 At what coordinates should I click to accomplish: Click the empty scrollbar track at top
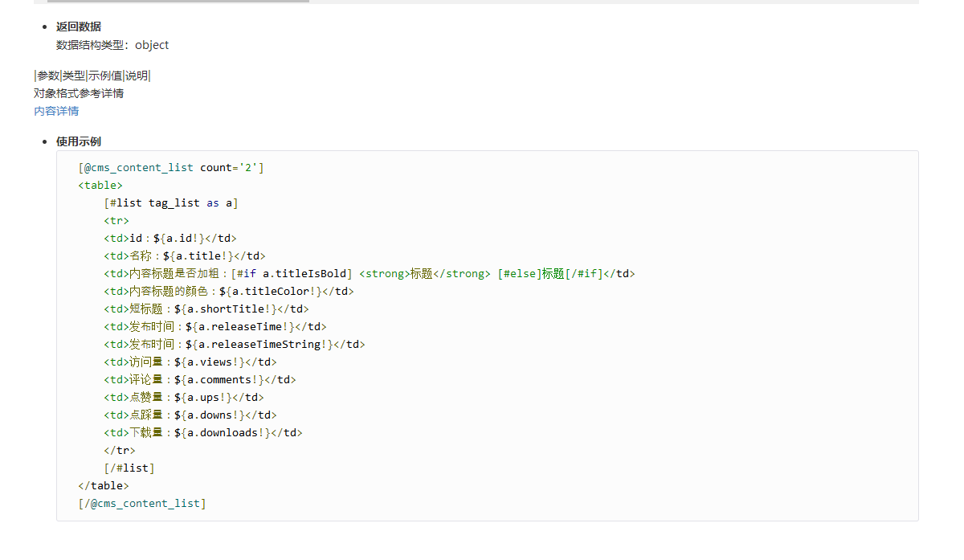[611, 2]
